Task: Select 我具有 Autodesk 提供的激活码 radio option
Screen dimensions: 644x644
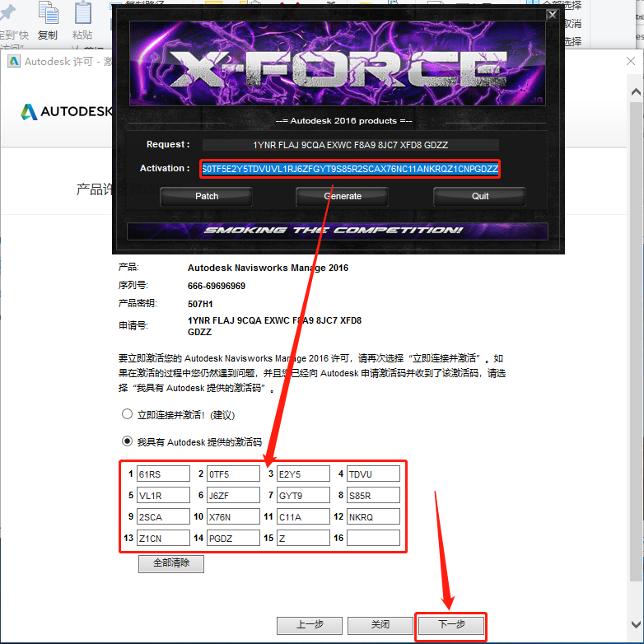Action: [127, 441]
